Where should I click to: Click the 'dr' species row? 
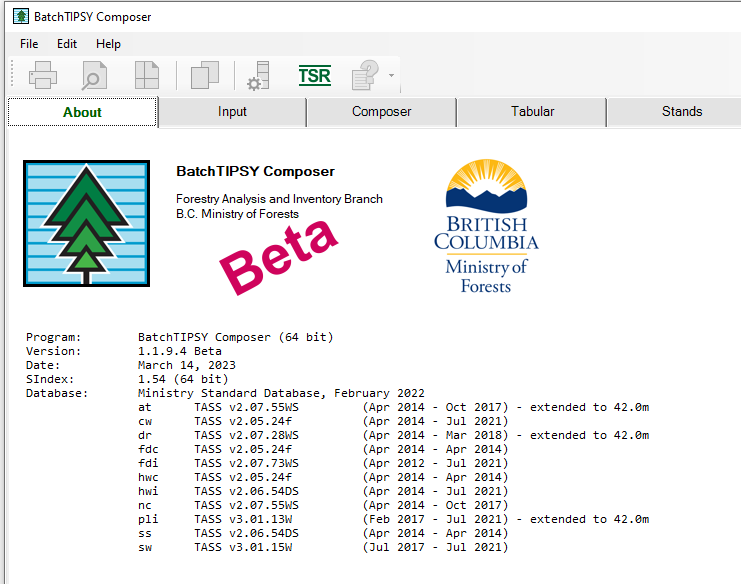[393, 436]
